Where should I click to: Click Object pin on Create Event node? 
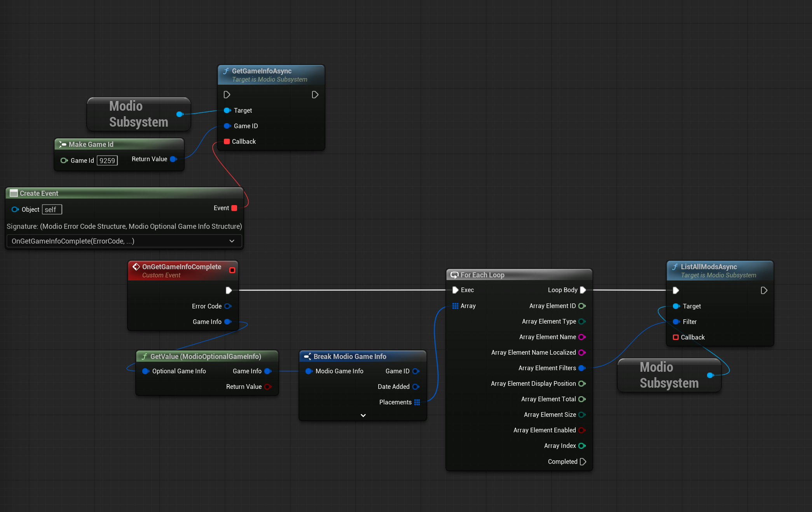click(x=15, y=209)
